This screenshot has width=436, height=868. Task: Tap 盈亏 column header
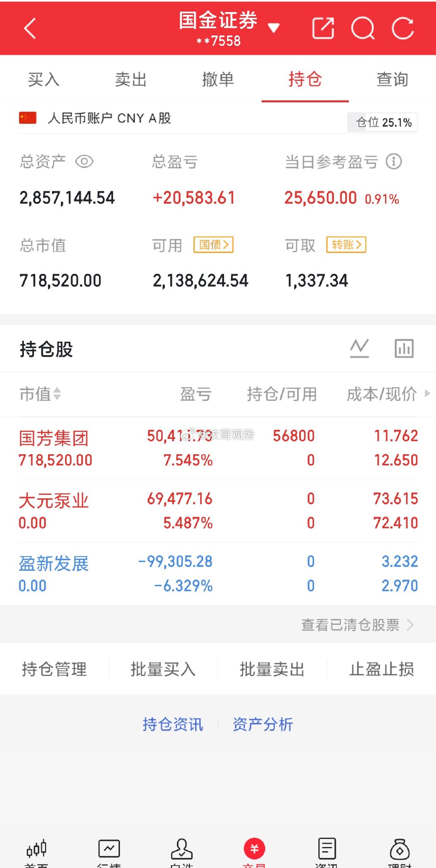[196, 394]
